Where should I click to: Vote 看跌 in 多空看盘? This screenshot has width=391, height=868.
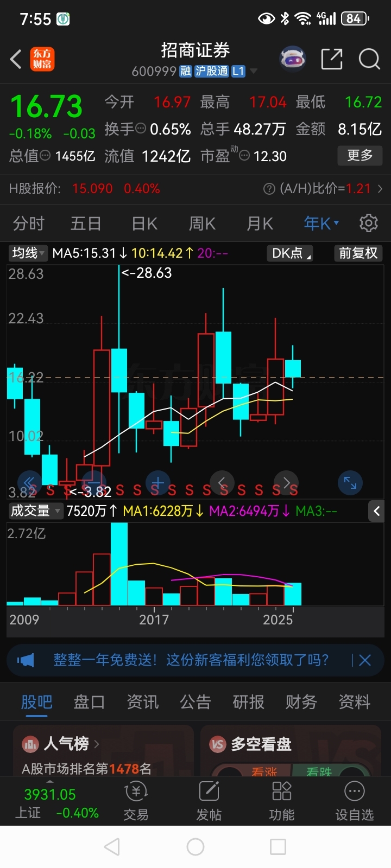(319, 771)
